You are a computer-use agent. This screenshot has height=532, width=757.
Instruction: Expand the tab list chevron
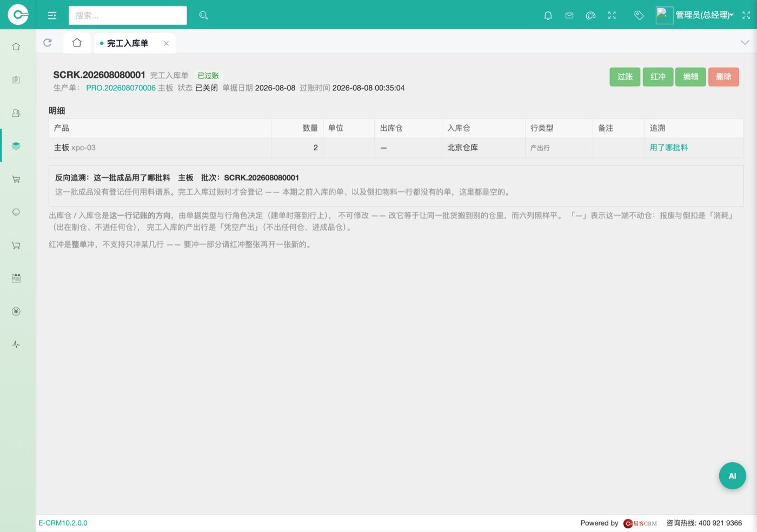tap(745, 43)
